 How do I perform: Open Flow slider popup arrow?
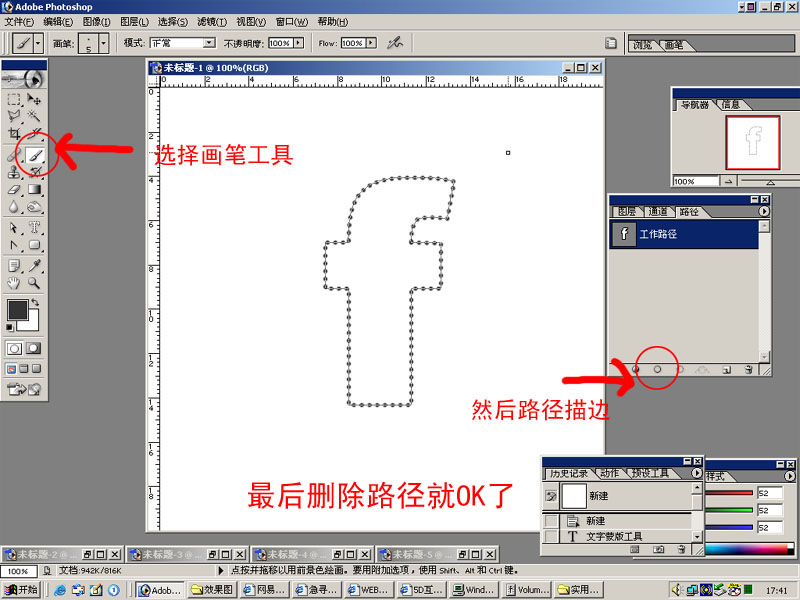coord(371,43)
